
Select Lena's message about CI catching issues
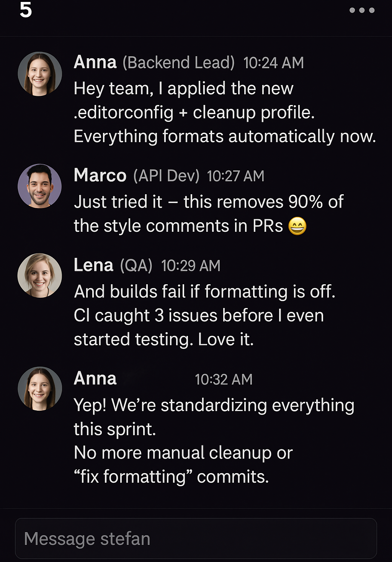198,315
